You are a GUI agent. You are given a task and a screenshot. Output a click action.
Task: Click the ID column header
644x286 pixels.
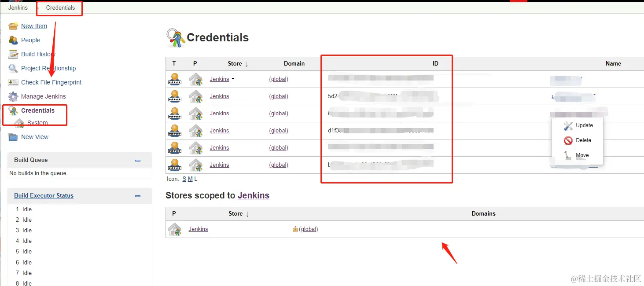[435, 64]
